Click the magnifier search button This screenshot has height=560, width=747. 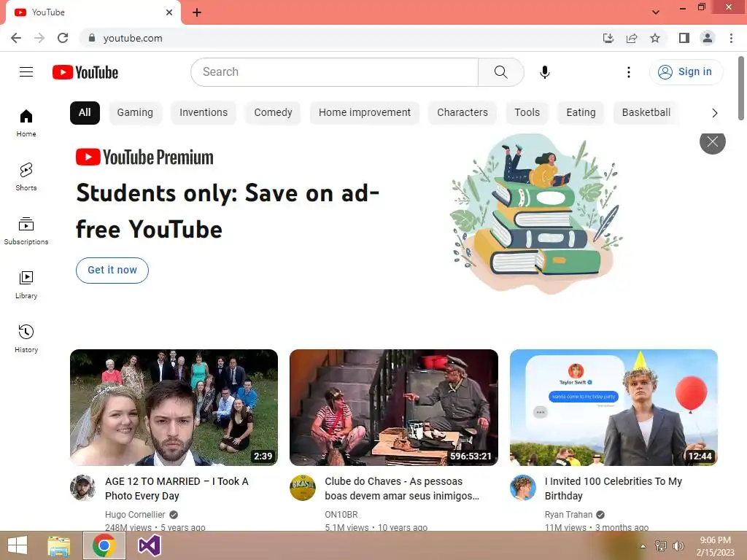click(x=500, y=72)
